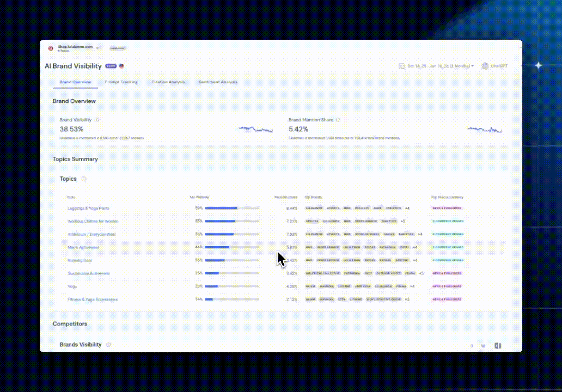562x392 pixels.
Task: Click the lululemon logo icon
Action: (51, 48)
